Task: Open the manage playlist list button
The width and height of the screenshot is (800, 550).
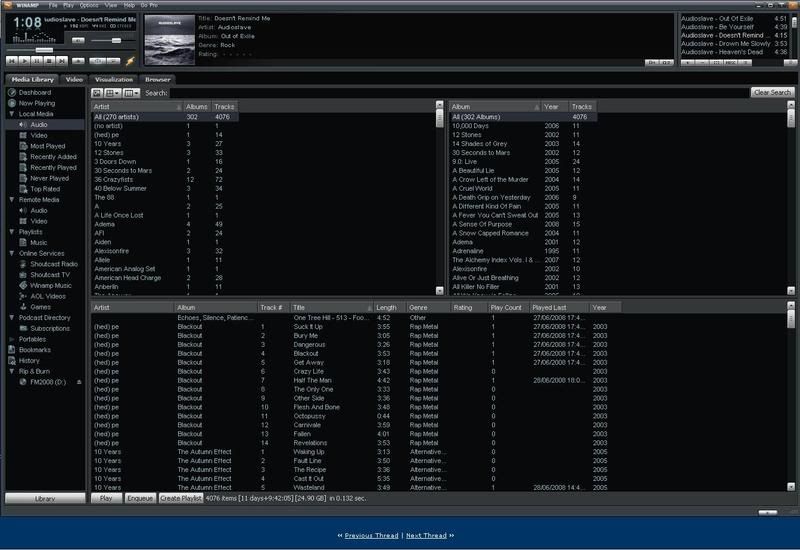Action: [745, 63]
